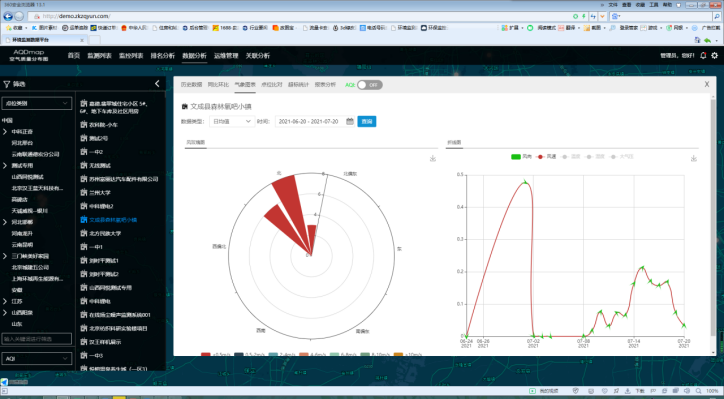Click the red ≤0.5m/s legend swatch

[x=206, y=354]
